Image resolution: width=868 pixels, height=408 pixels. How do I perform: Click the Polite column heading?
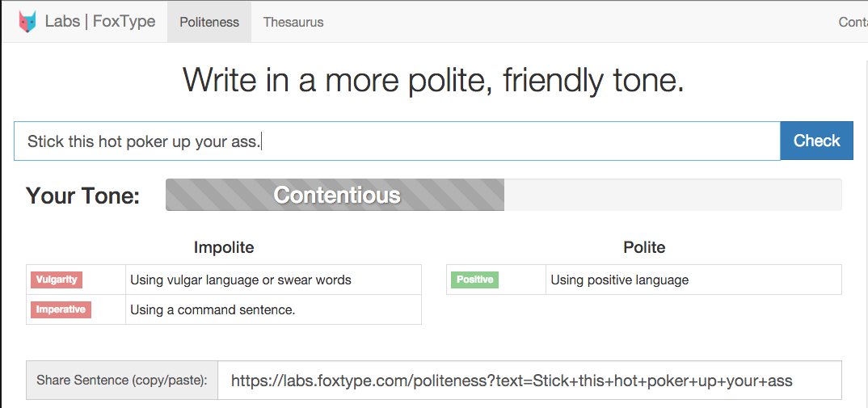644,247
